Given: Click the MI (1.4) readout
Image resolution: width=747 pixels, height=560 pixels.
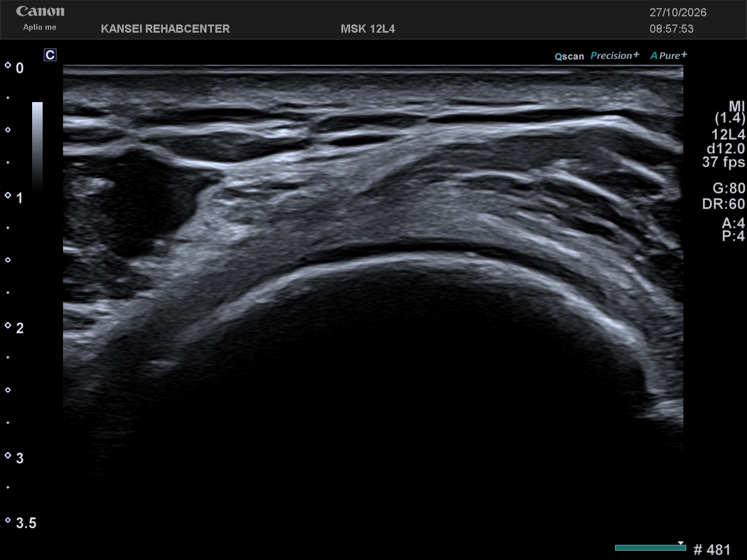Looking at the screenshot, I should click(730, 112).
